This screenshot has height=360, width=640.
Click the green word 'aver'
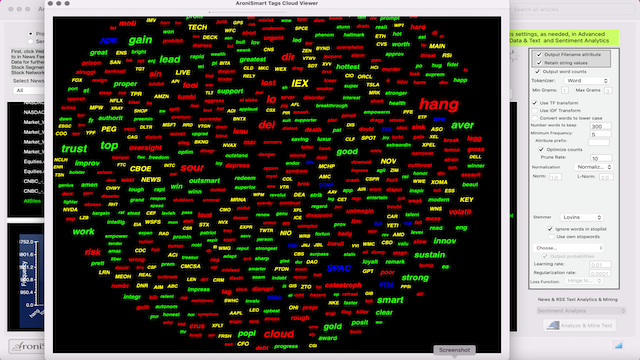(462, 125)
